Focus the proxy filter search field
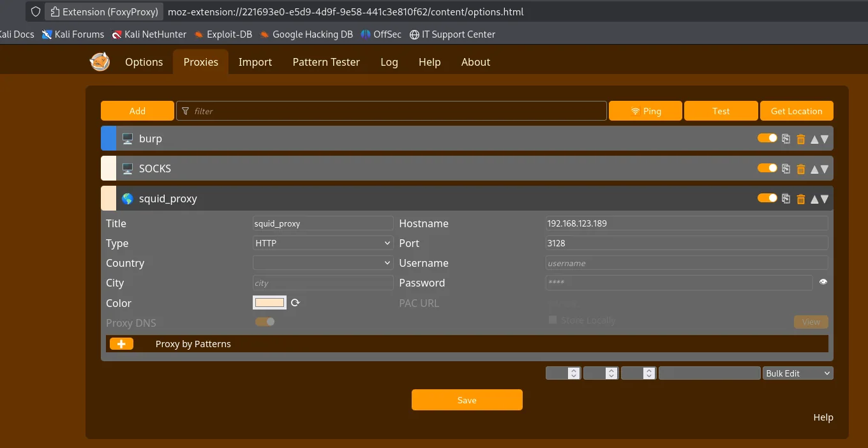 (x=391, y=110)
